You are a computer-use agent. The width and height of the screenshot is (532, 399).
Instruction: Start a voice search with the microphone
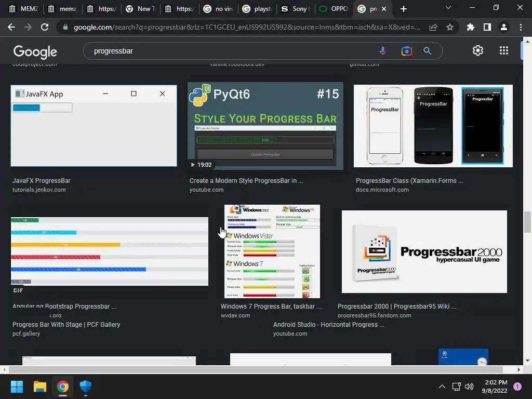click(x=382, y=51)
